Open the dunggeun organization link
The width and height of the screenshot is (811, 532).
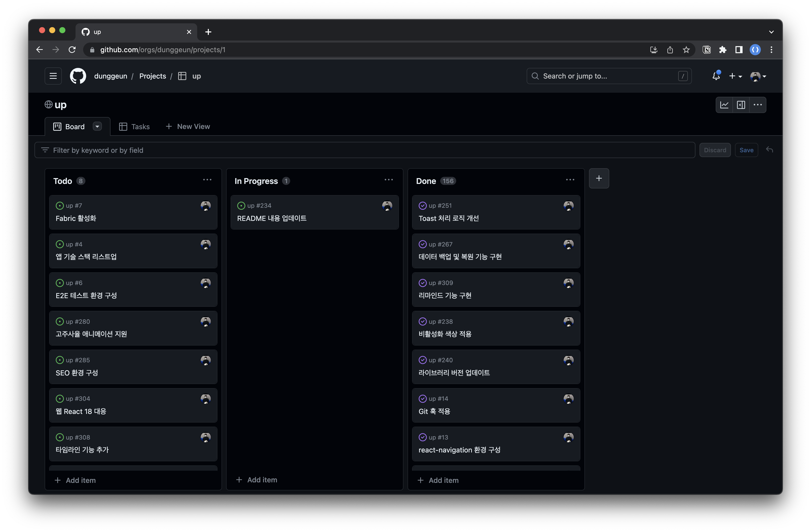(110, 76)
